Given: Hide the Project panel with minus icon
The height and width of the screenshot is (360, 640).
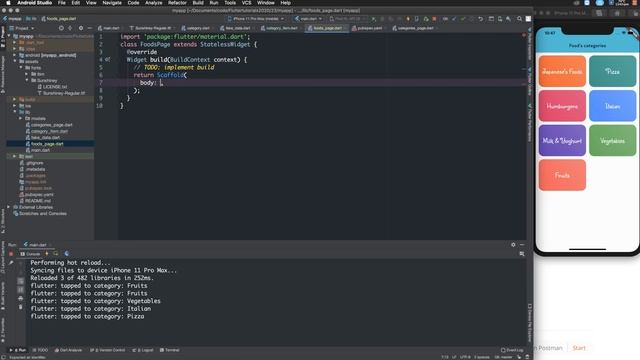Looking at the screenshot, I should pyautogui.click(x=90, y=28).
